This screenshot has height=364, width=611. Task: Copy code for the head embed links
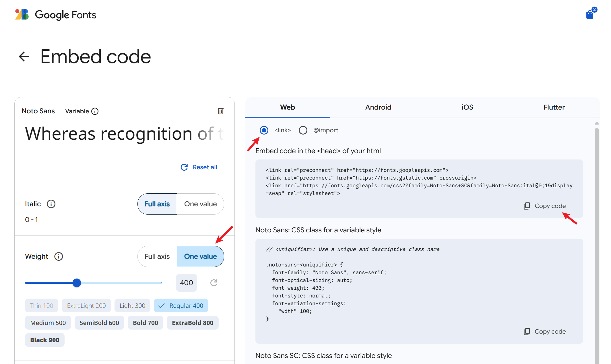tap(544, 206)
